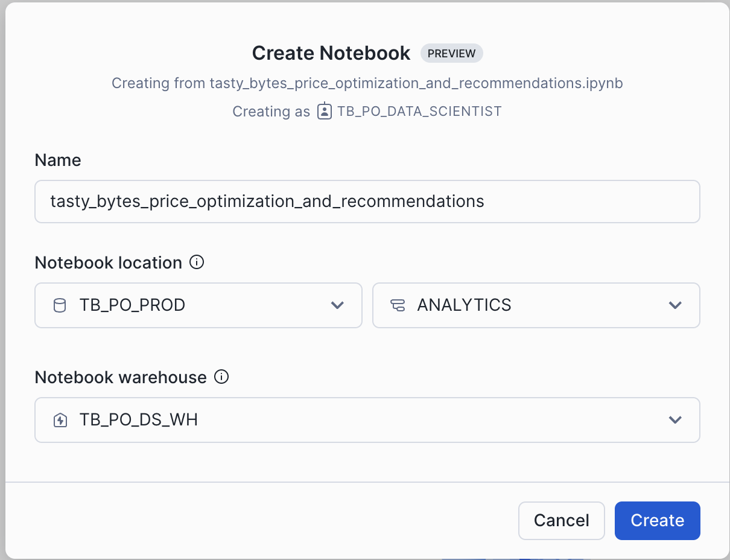This screenshot has height=560, width=730.
Task: Expand the ANALYTICS schema dropdown
Action: click(x=675, y=305)
